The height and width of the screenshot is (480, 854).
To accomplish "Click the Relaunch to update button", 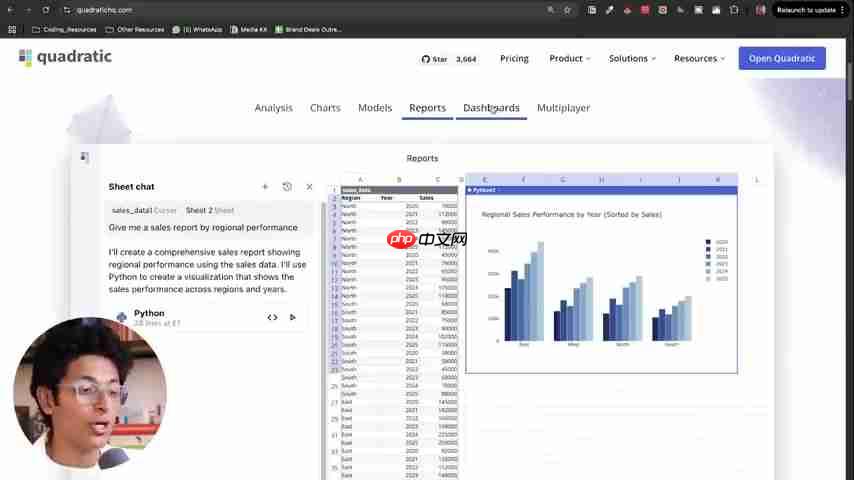I will [806, 10].
